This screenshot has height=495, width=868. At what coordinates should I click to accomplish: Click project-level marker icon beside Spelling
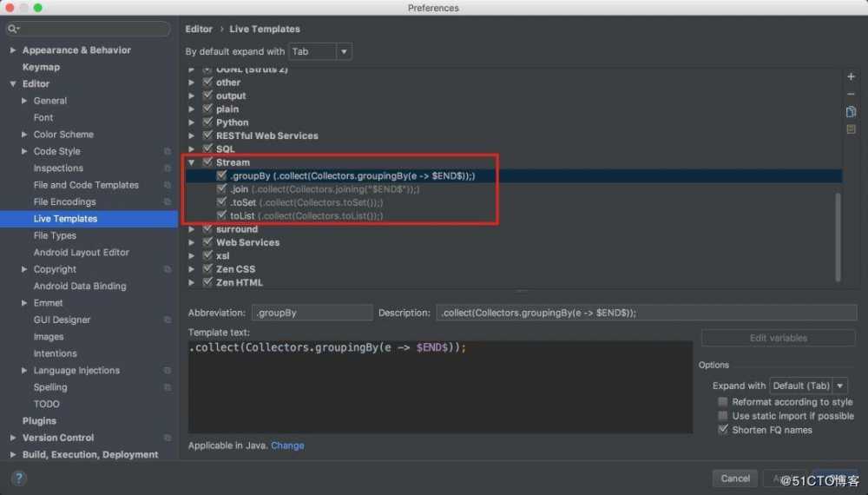click(x=168, y=387)
